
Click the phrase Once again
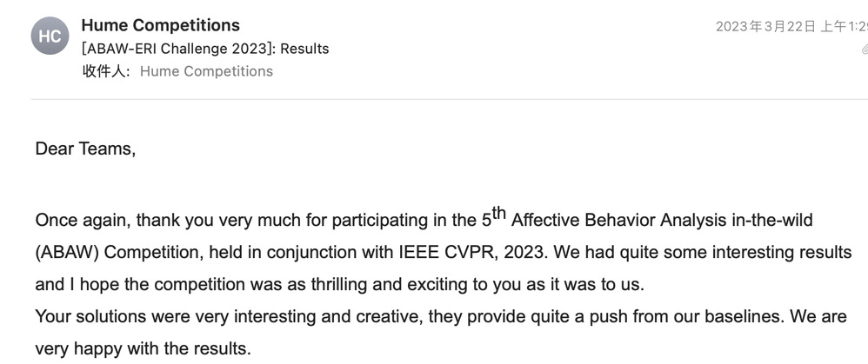(83, 220)
